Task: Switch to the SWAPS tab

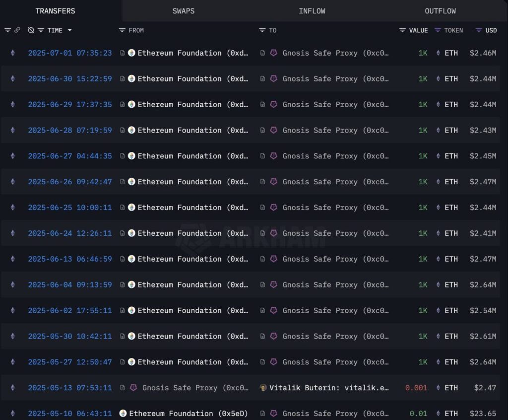Action: coord(184,11)
